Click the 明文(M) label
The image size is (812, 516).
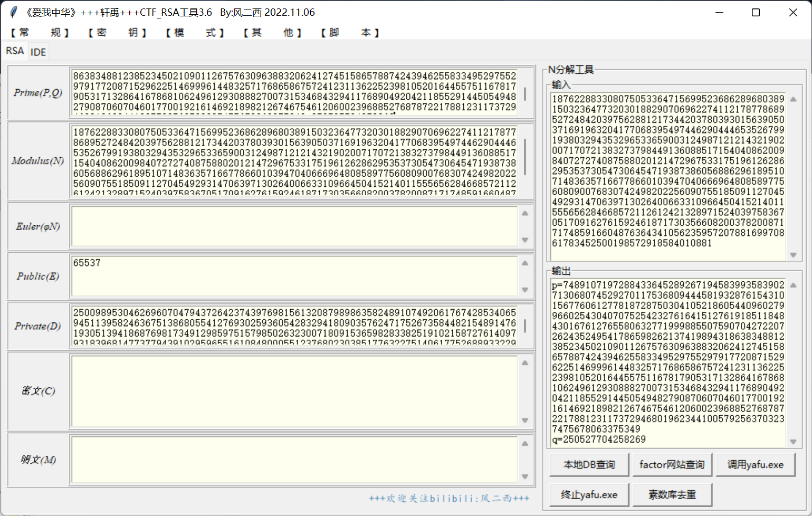38,460
